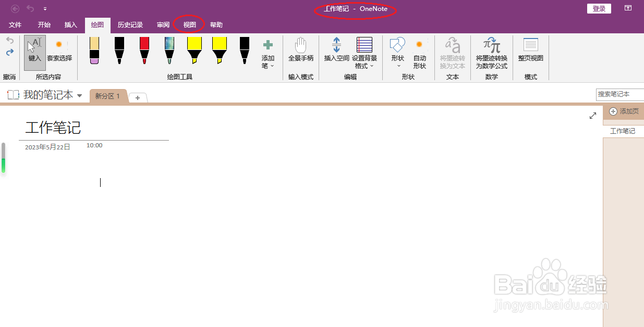This screenshot has width=644, height=327.
Task: Switch to the 插入 ribbon tab
Action: coord(71,25)
